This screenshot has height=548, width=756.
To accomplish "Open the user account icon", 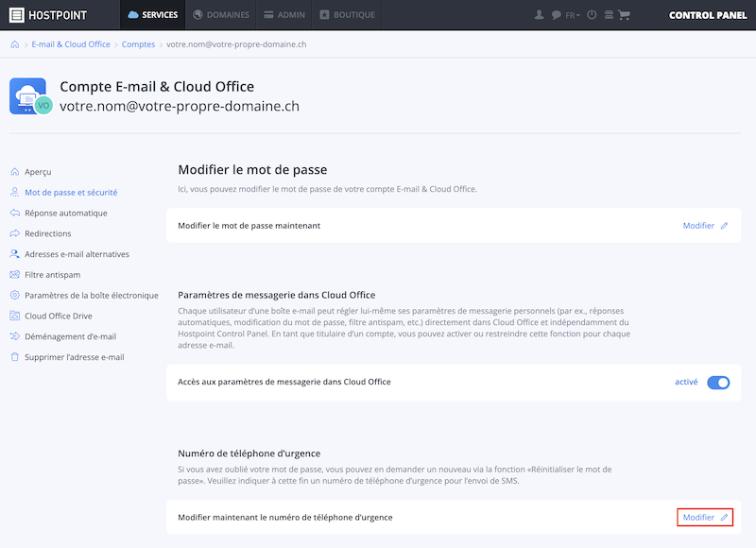I will [539, 15].
